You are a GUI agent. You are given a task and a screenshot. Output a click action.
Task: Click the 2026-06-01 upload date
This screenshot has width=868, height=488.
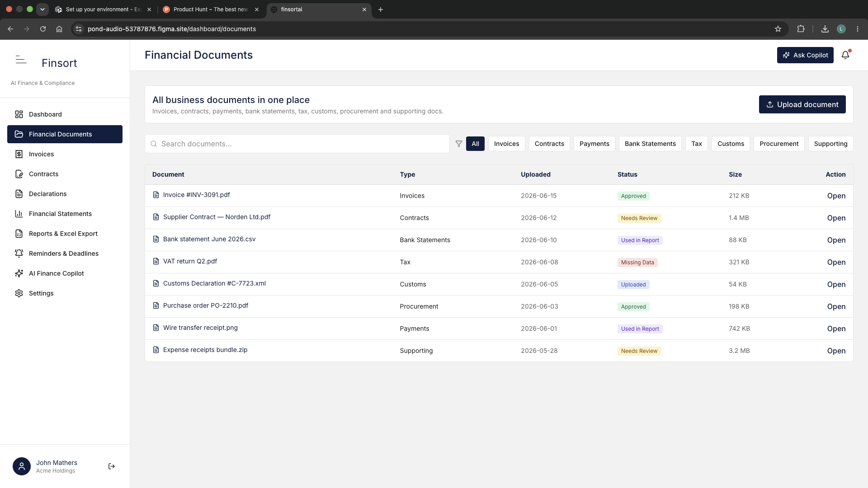click(x=539, y=328)
